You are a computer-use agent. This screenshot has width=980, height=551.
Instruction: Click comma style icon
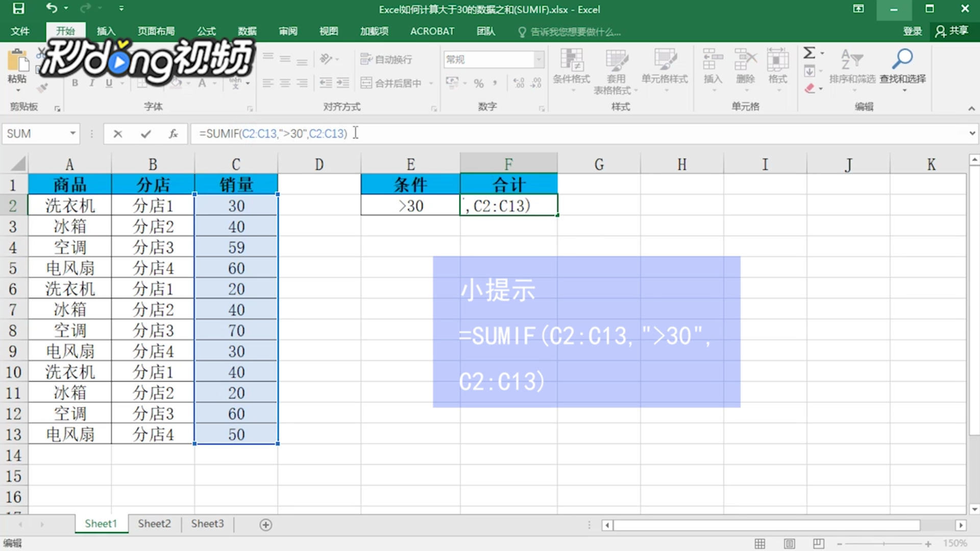pyautogui.click(x=495, y=83)
